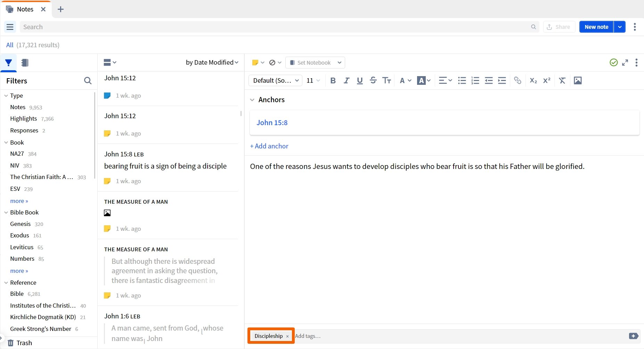Click the Share button
The height and width of the screenshot is (349, 644).
559,27
